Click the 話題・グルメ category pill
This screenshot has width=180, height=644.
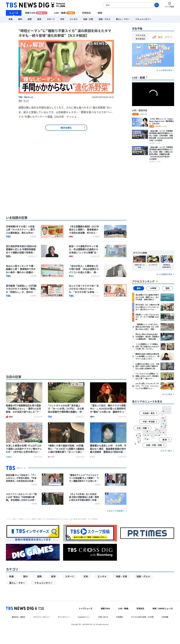(143, 576)
